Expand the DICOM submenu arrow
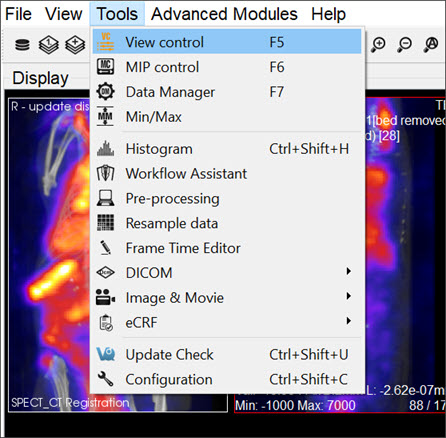The width and height of the screenshot is (446, 438). [x=348, y=271]
